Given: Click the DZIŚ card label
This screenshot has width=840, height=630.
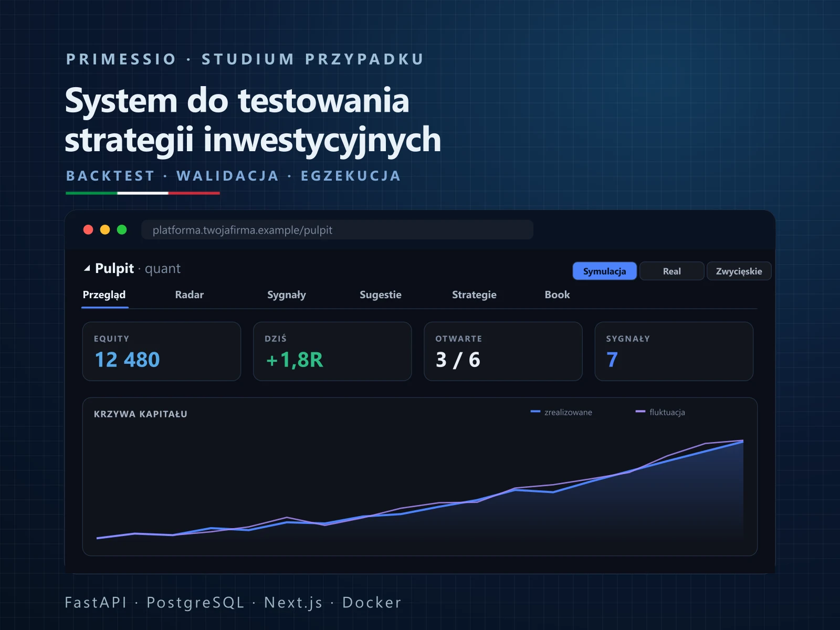Looking at the screenshot, I should click(276, 339).
